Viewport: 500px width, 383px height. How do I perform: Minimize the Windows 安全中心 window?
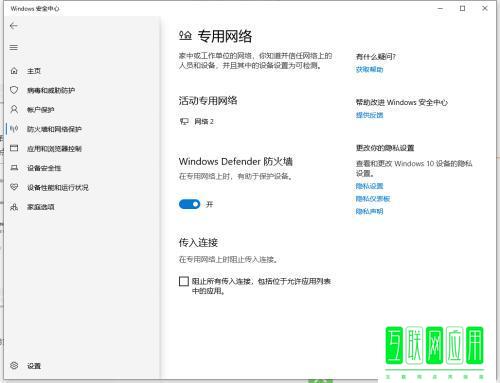(440, 8)
